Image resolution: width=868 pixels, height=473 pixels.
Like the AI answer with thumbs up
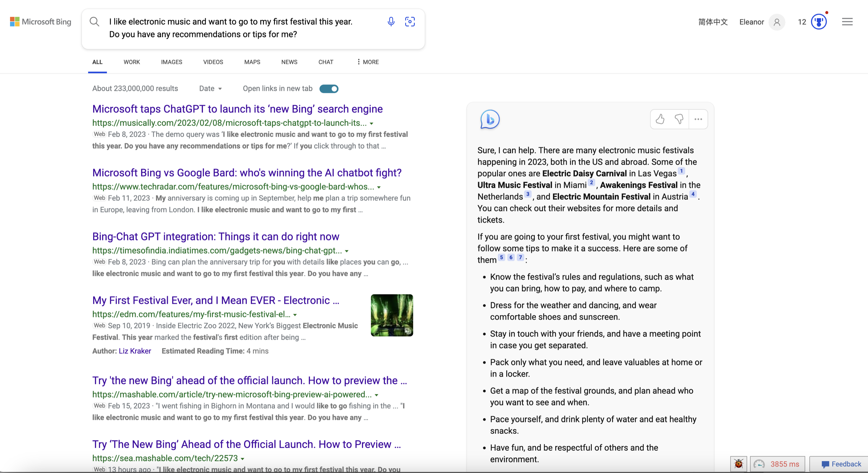pyautogui.click(x=660, y=119)
